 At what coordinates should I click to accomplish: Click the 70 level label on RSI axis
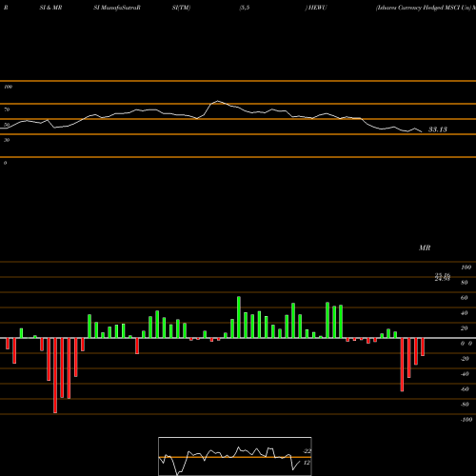point(7,109)
